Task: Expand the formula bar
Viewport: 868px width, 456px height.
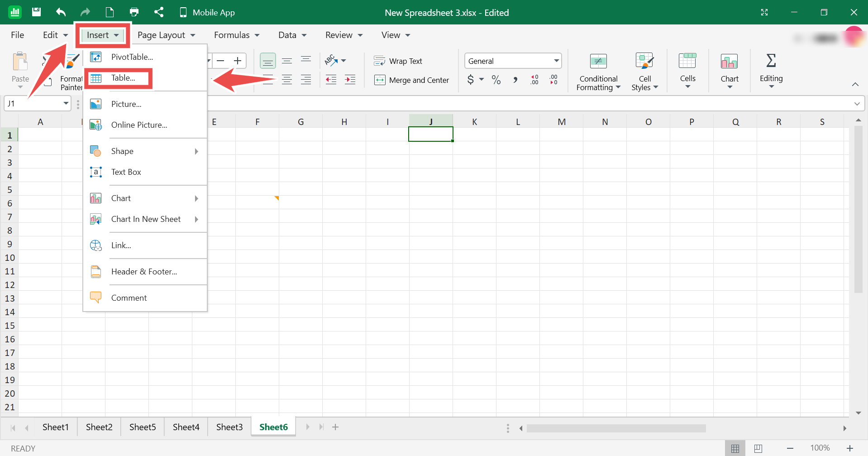Action: coord(857,104)
